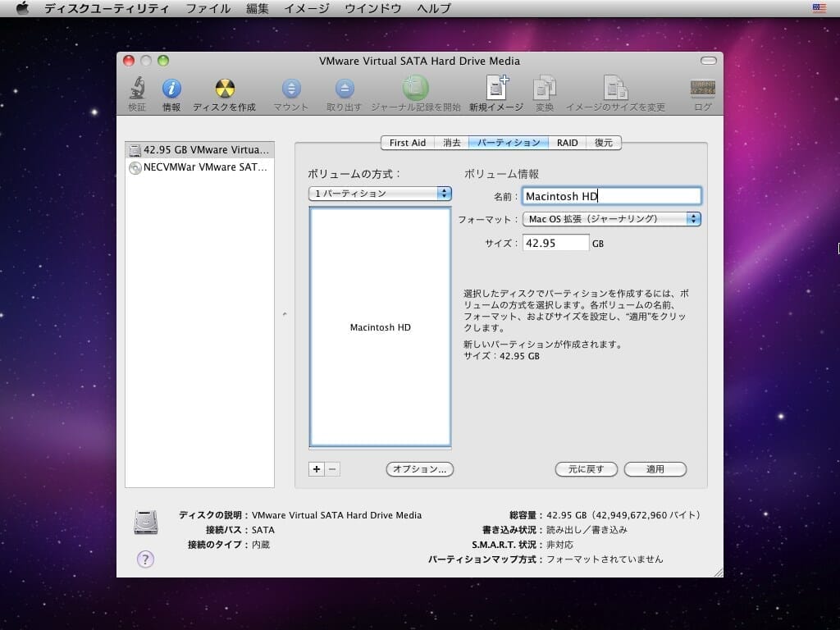This screenshot has width=840, height=630.
Task: Click the purple help question mark icon
Action: [x=145, y=559]
